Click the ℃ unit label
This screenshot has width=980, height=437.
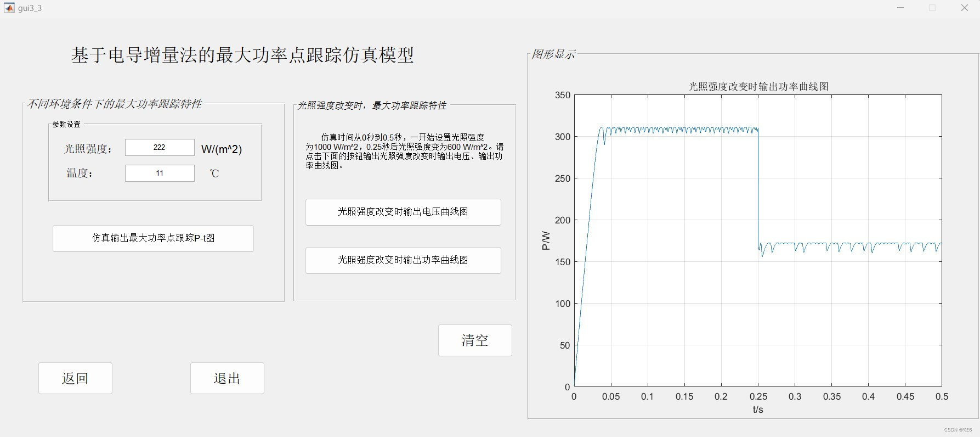point(214,173)
